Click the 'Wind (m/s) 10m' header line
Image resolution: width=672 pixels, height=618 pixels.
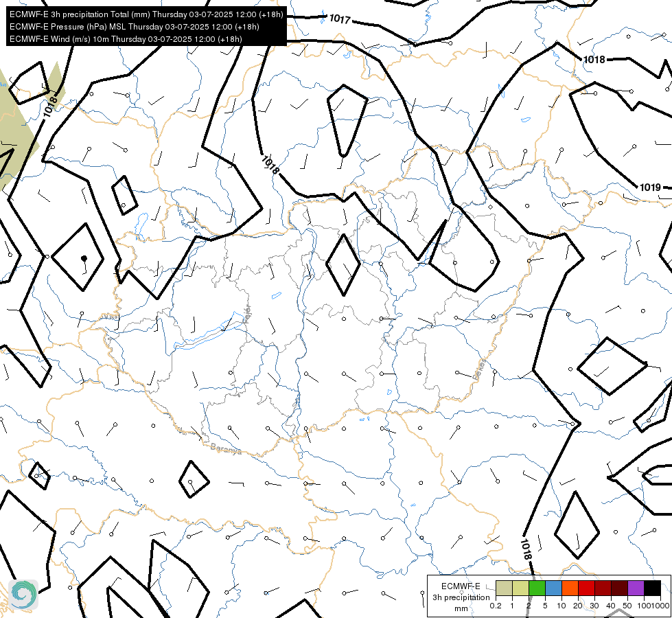tap(126, 39)
